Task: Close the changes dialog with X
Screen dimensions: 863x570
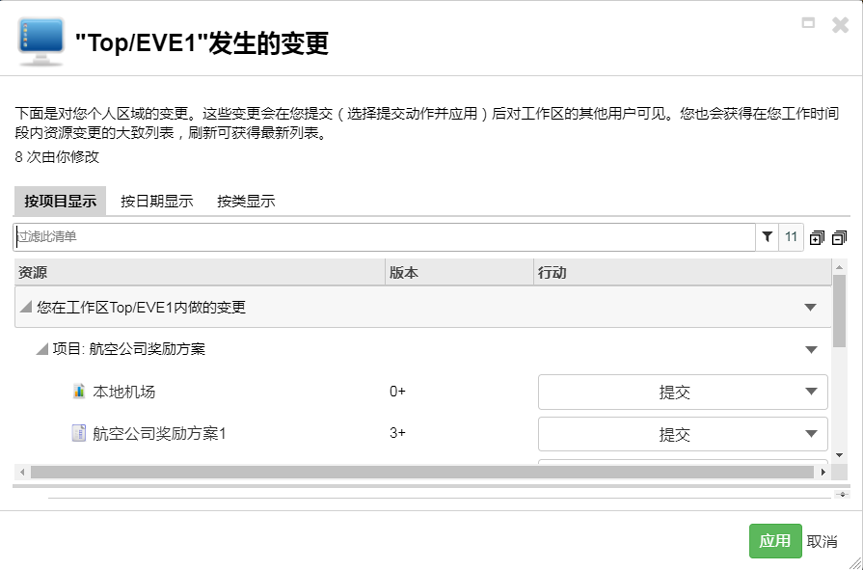Action: click(x=840, y=25)
